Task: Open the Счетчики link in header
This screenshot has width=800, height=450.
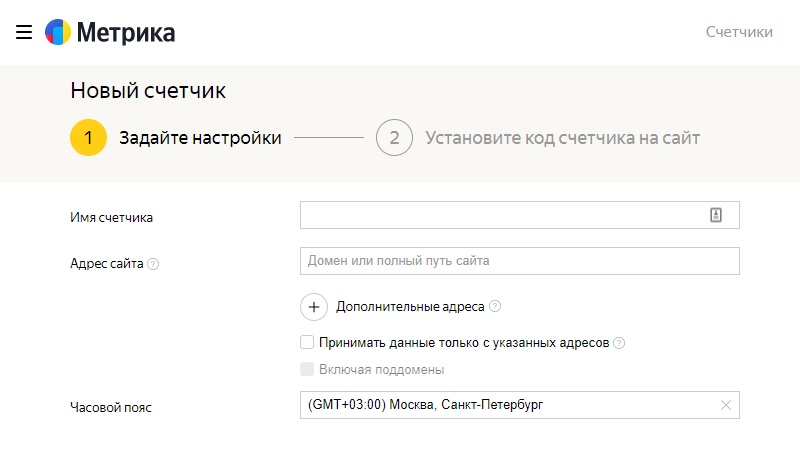Action: tap(739, 32)
